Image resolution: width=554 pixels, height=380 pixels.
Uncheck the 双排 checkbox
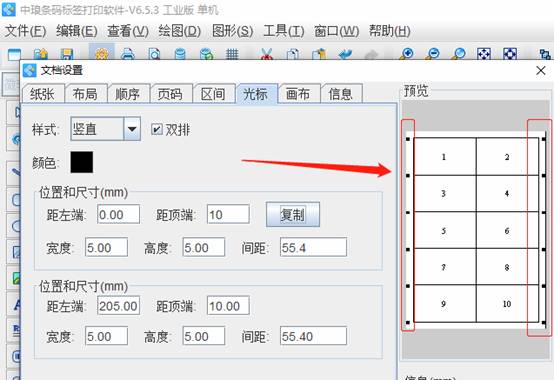[x=157, y=129]
